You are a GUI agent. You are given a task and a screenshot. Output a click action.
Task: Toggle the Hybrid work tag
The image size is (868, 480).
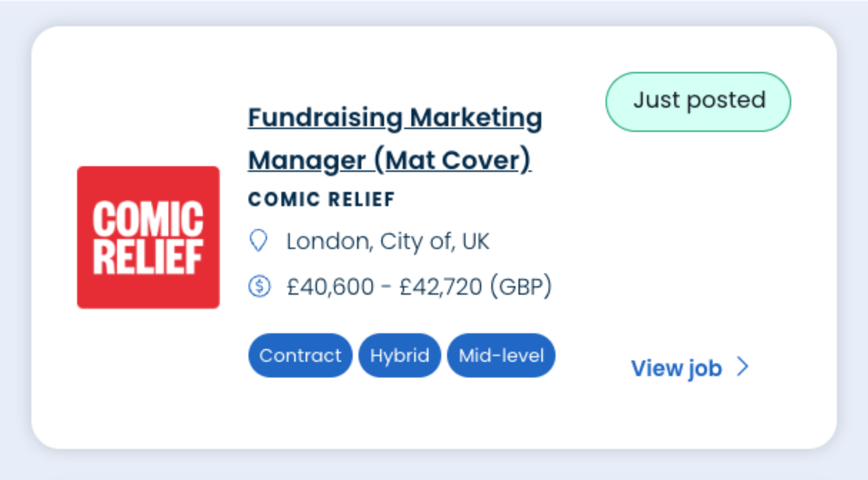399,355
